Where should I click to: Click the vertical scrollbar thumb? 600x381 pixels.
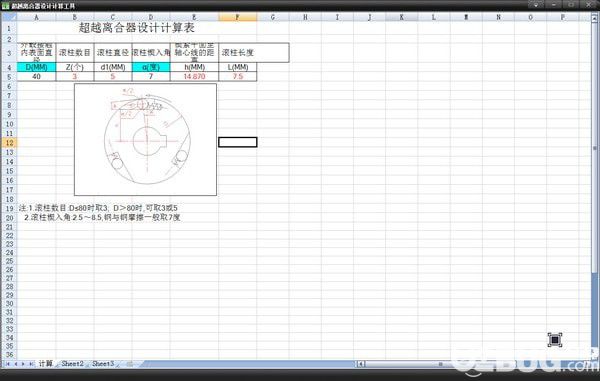(x=595, y=147)
